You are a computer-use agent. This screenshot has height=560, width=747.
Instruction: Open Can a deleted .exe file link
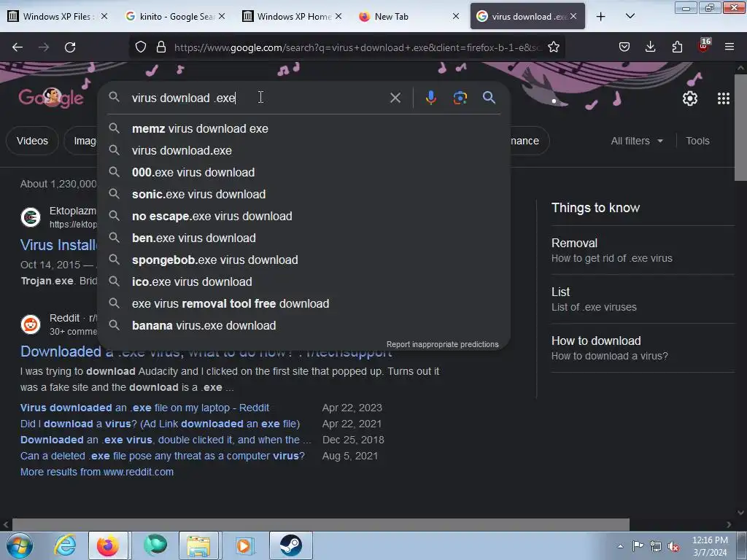point(162,456)
